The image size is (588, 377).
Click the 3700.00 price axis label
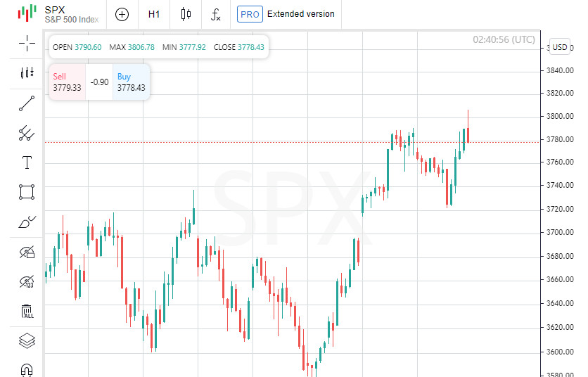pyautogui.click(x=560, y=233)
